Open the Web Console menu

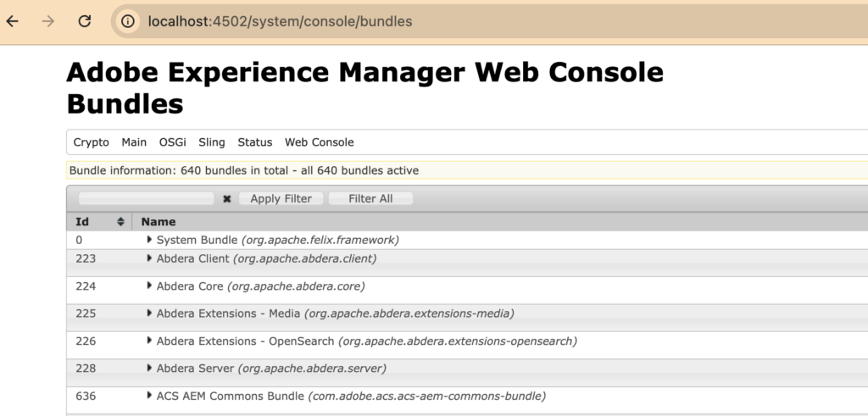[319, 142]
